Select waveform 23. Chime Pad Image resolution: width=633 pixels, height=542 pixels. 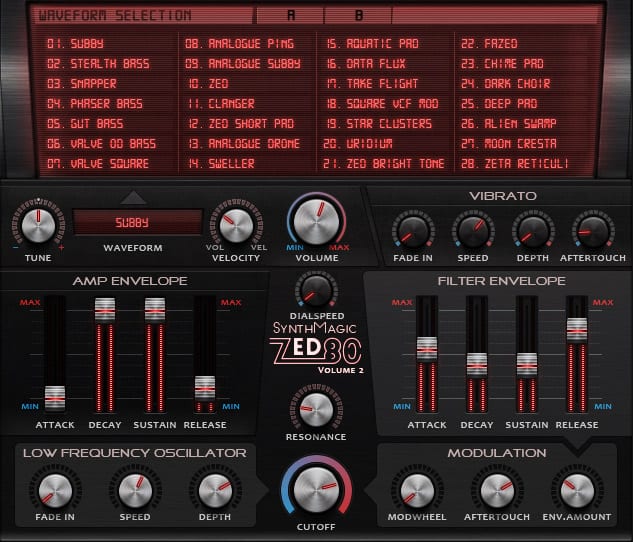click(x=502, y=64)
